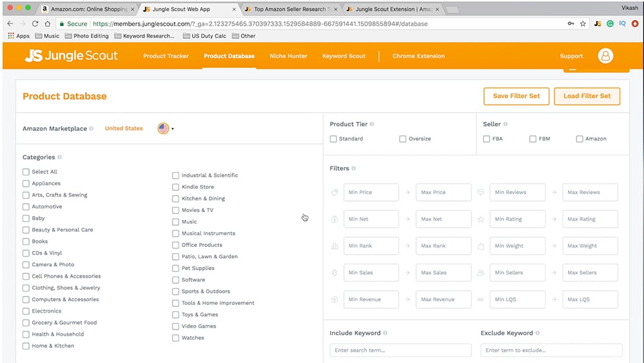Check the Standard product tier box
Screen dimensions: 644x363
pyautogui.click(x=333, y=139)
